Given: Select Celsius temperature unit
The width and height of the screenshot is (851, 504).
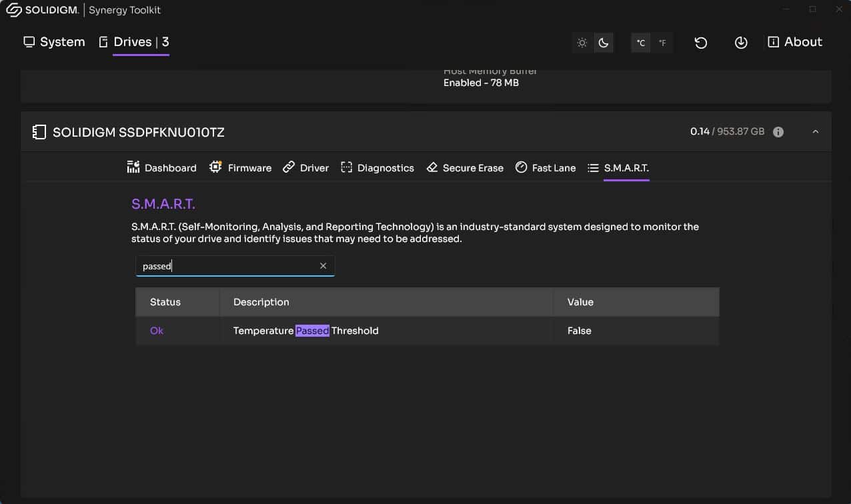Looking at the screenshot, I should [641, 43].
